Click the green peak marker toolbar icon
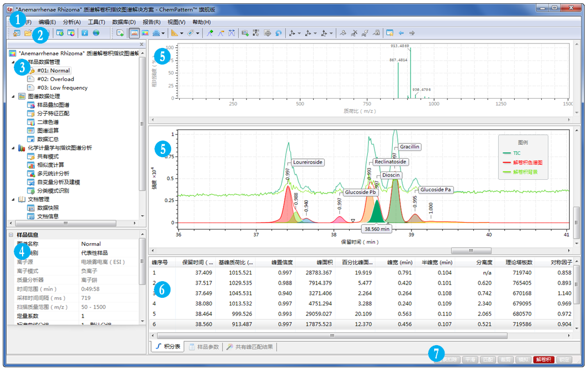Viewport: 588px width, 370px height. coord(210,33)
